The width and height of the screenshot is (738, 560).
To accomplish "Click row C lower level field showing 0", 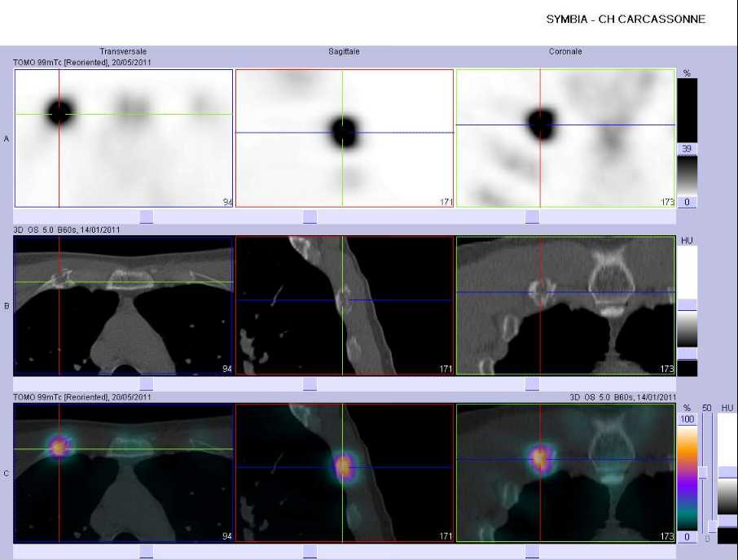I will pos(687,537).
